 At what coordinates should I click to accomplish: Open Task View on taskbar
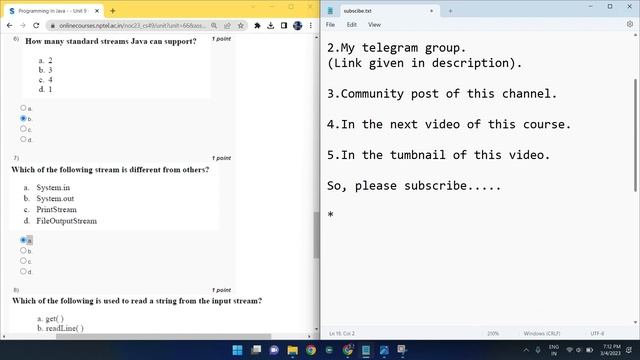pyautogui.click(x=256, y=350)
